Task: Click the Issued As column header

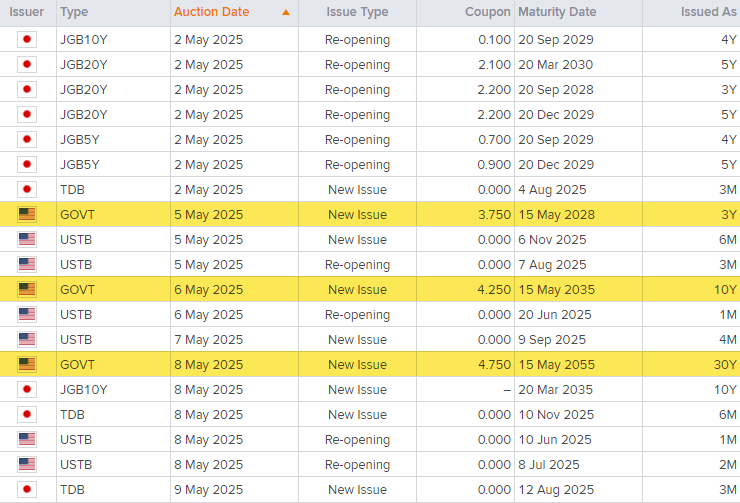Action: [708, 12]
